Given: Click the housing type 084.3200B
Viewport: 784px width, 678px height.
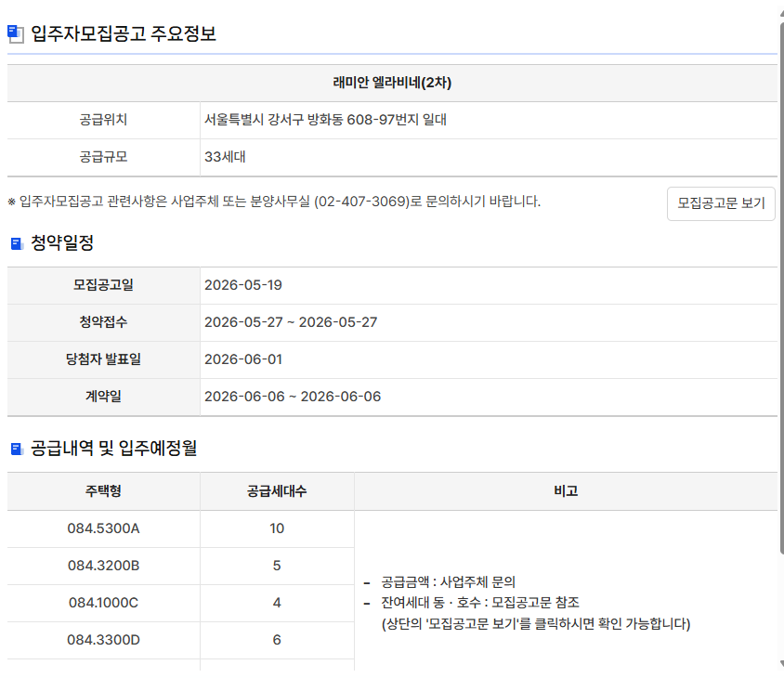Looking at the screenshot, I should pos(103,566).
